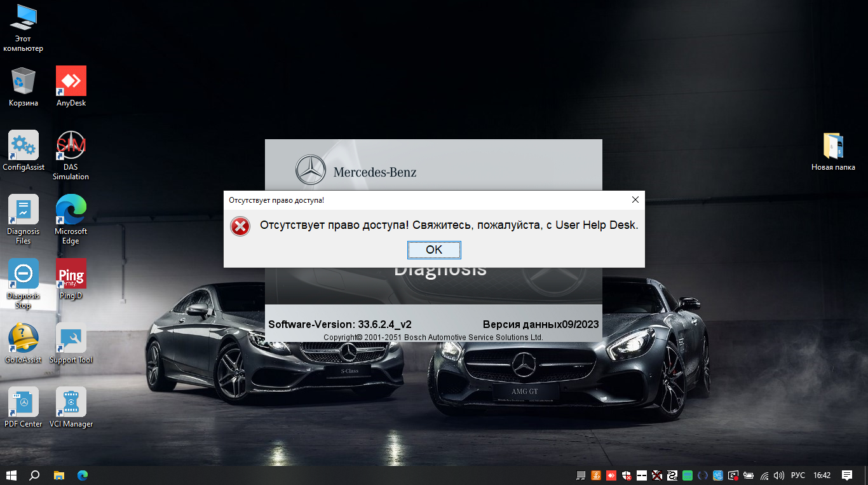Open ConfigAssist desktop shortcut

click(x=24, y=151)
